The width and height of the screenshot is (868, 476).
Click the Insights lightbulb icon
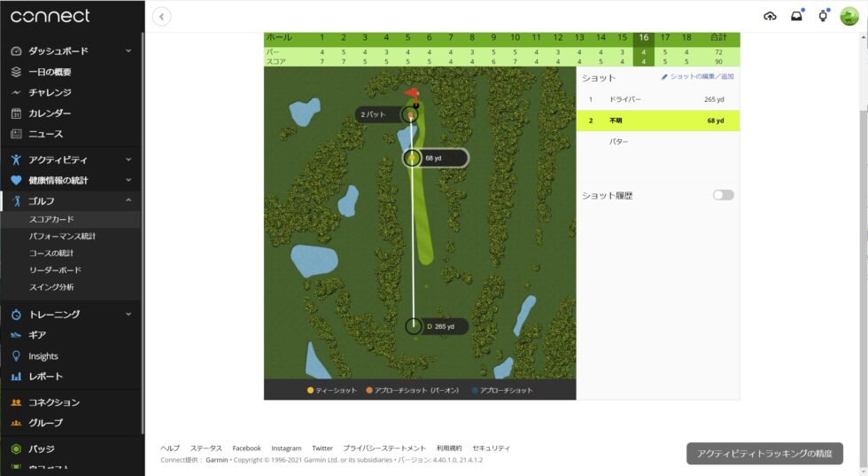16,356
